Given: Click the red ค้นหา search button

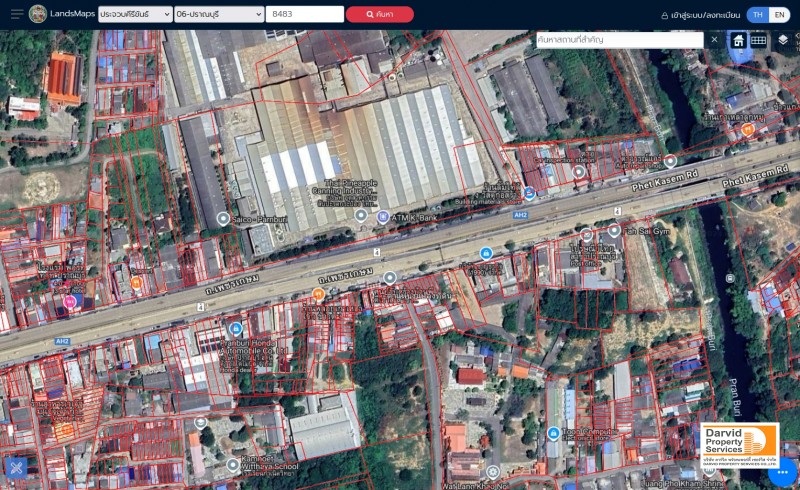Looking at the screenshot, I should point(379,15).
